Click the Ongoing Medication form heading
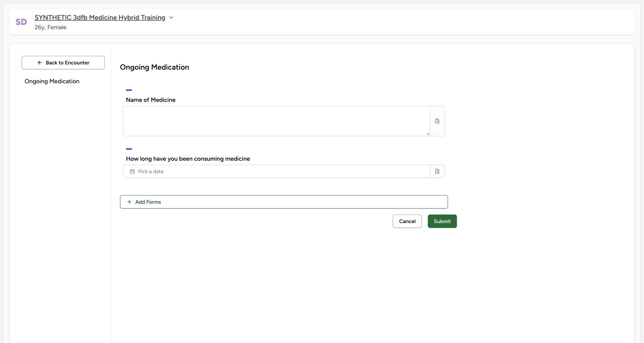Image resolution: width=644 pixels, height=343 pixels. click(x=155, y=67)
